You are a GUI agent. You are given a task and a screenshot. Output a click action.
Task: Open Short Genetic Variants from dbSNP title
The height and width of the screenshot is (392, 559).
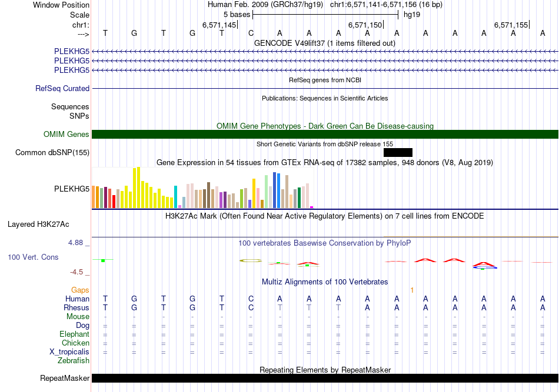(x=325, y=144)
